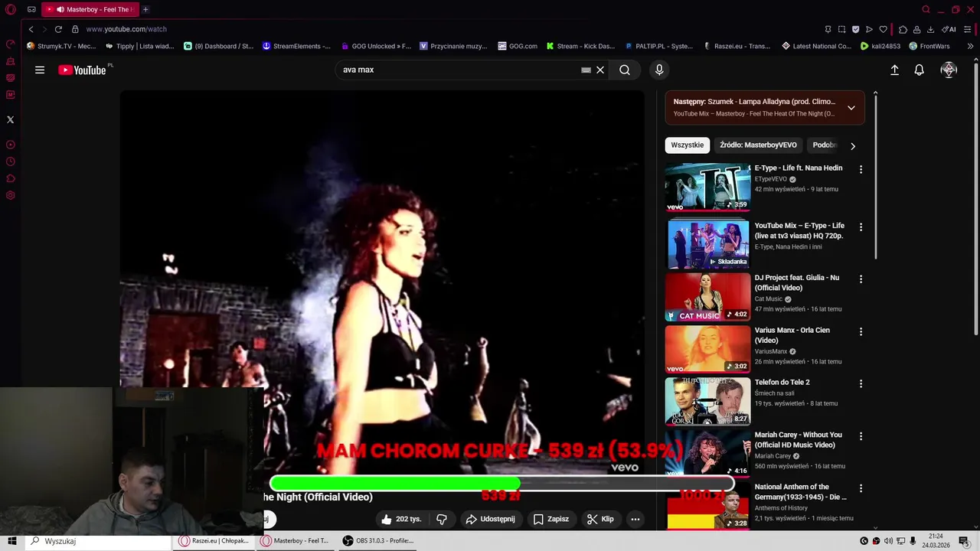Open the sidebar player icon
The width and height of the screenshot is (980, 551).
click(11, 145)
